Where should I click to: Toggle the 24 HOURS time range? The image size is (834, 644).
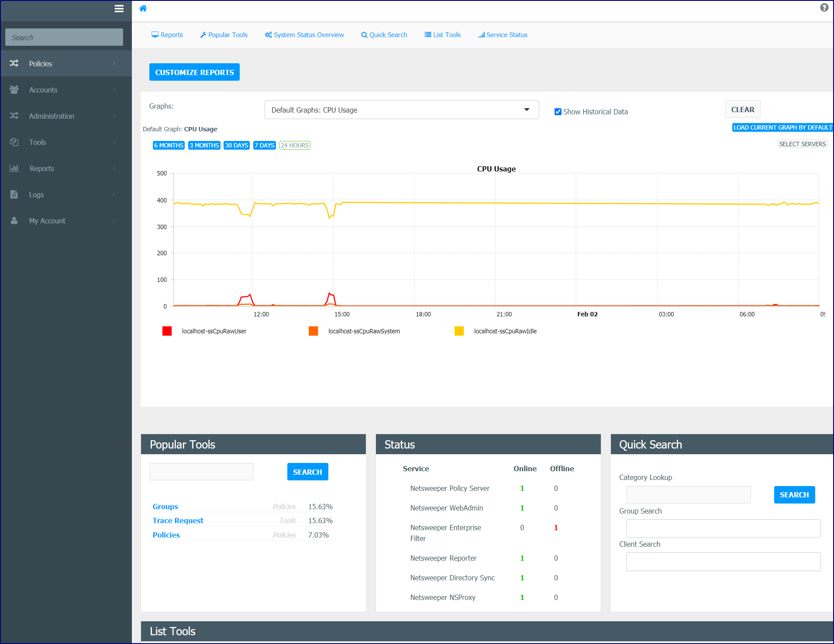tap(295, 145)
